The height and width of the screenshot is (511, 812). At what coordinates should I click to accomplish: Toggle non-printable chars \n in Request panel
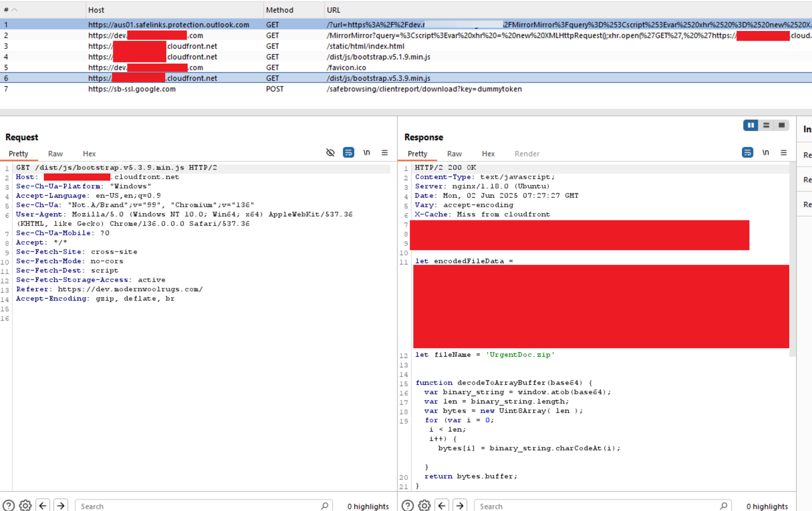(x=367, y=153)
